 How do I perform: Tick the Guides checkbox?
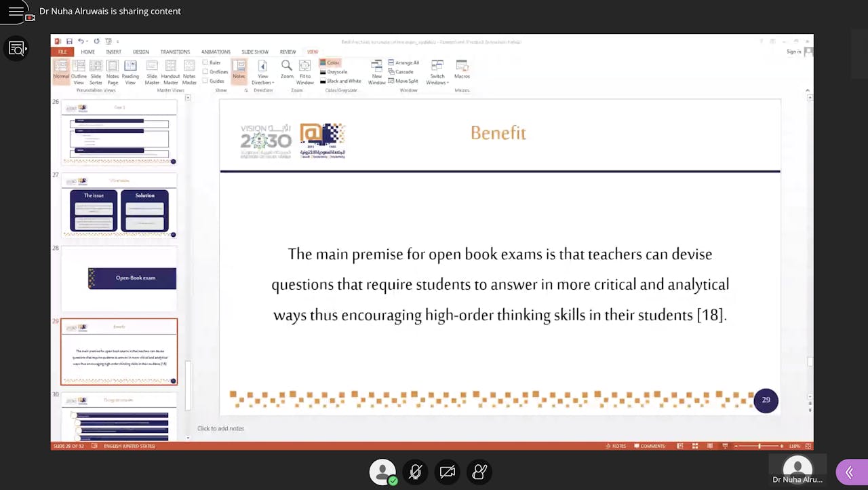tap(205, 81)
